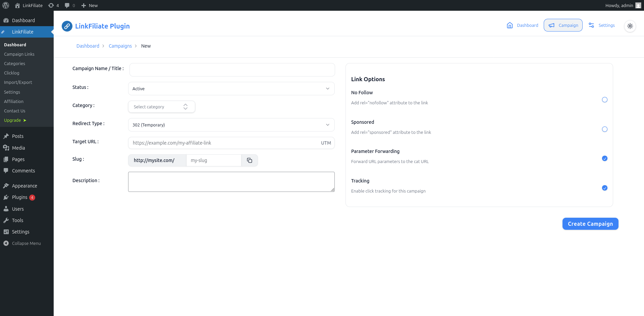Viewport: 644px width, 316px height.
Task: Switch to the Settings tab in plugin header
Action: pyautogui.click(x=602, y=25)
